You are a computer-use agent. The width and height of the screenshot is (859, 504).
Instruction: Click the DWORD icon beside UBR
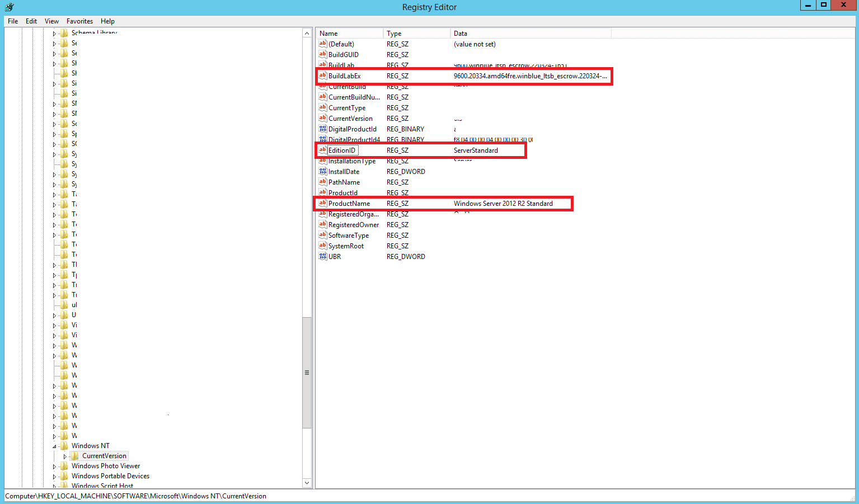click(x=323, y=256)
